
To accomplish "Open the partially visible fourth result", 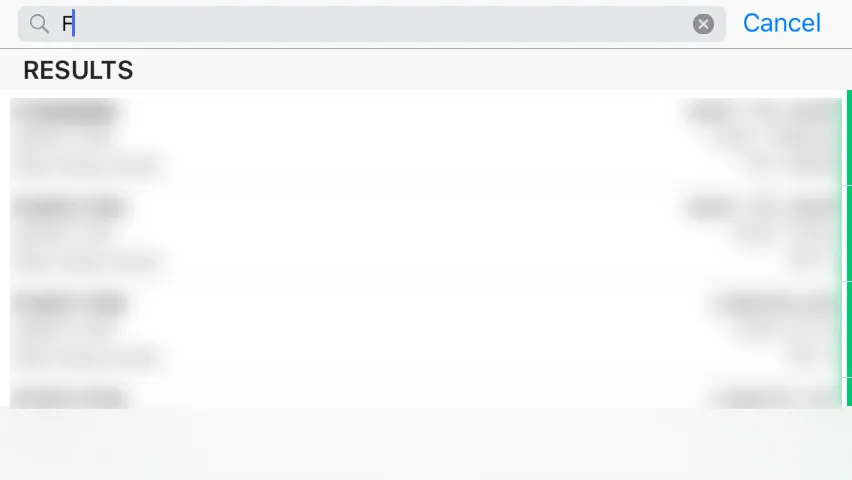I will coord(425,393).
